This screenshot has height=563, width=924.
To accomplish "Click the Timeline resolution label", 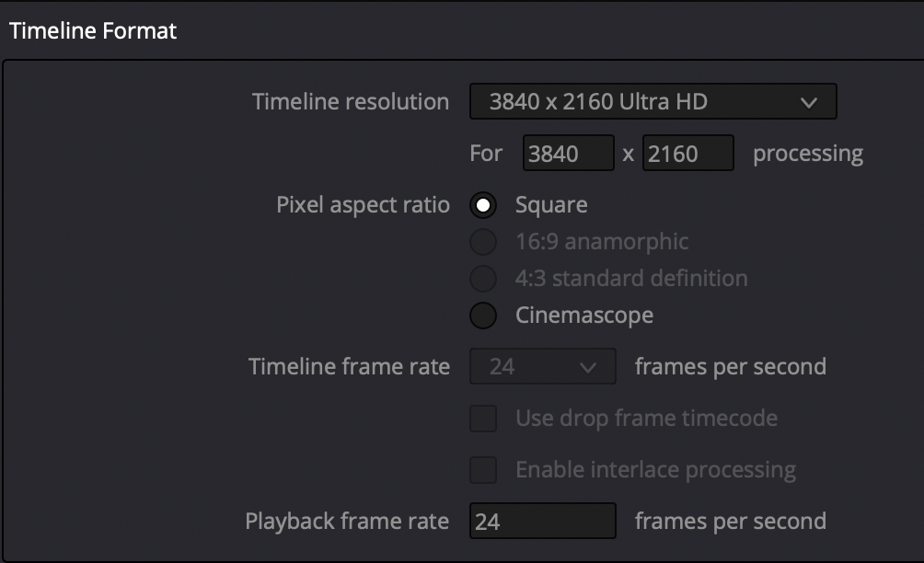I will pos(351,102).
